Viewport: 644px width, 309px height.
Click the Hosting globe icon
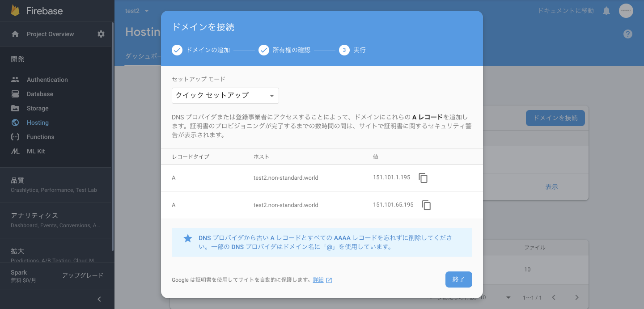pos(15,123)
